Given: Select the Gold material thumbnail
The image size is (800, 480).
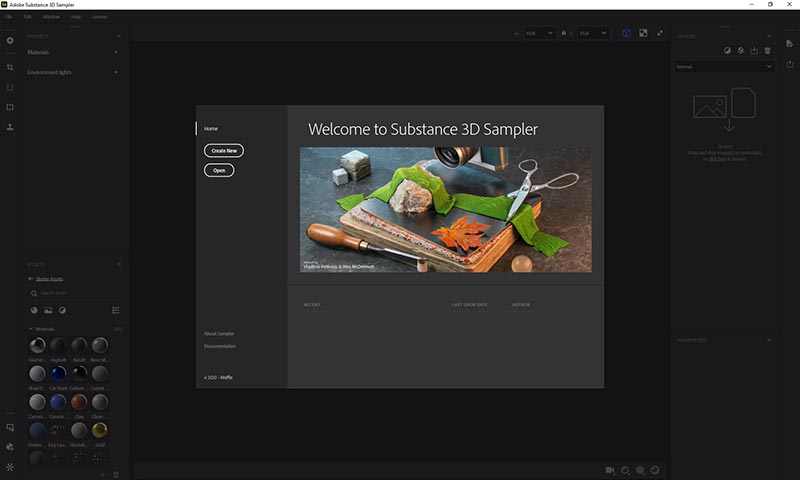Looking at the screenshot, I should pyautogui.click(x=100, y=430).
